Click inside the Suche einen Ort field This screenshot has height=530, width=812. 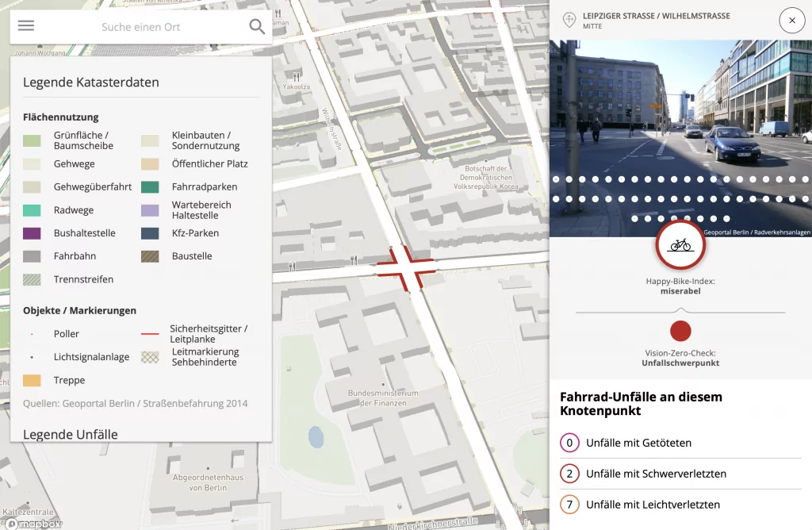pos(143,25)
